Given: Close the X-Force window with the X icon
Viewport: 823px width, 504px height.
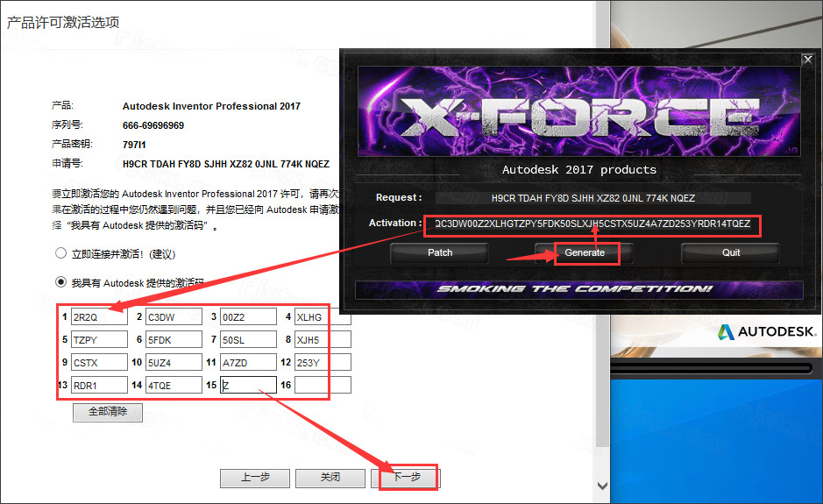Looking at the screenshot, I should coord(808,60).
